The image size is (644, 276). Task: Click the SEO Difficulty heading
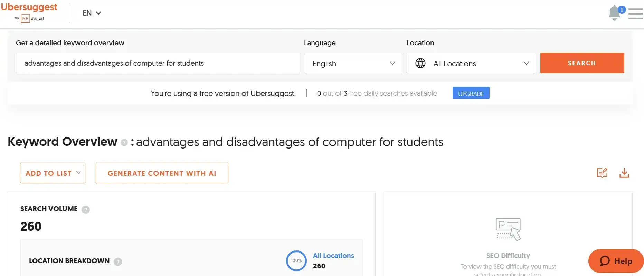point(508,256)
